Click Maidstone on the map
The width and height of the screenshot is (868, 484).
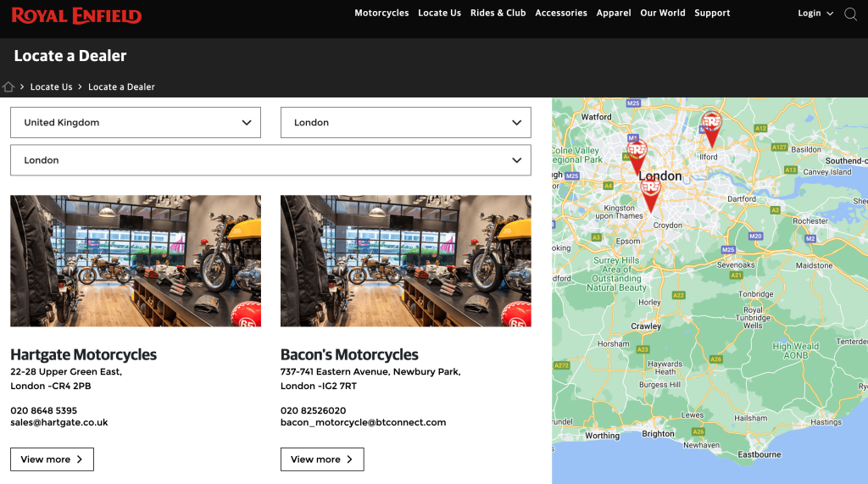coord(814,265)
